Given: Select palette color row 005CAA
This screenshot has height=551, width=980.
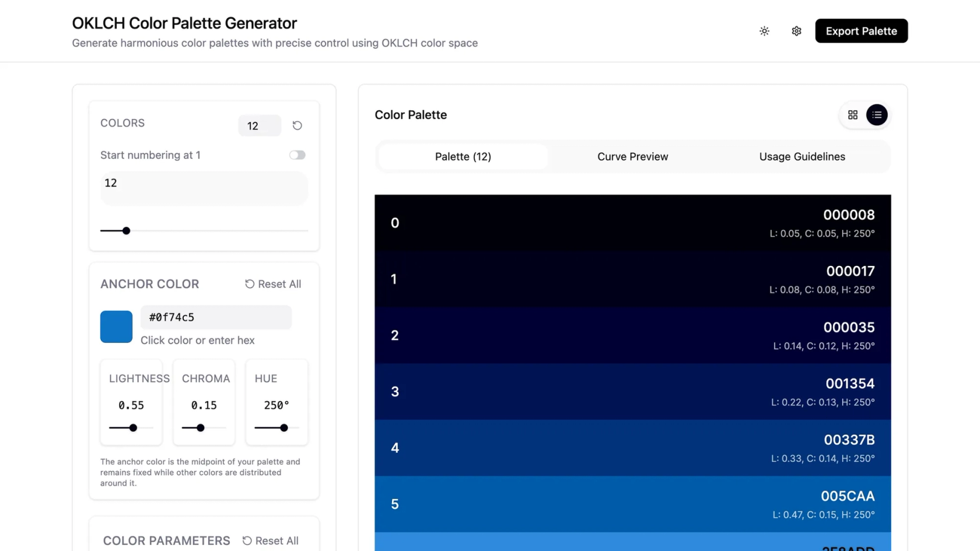Looking at the screenshot, I should [632, 504].
